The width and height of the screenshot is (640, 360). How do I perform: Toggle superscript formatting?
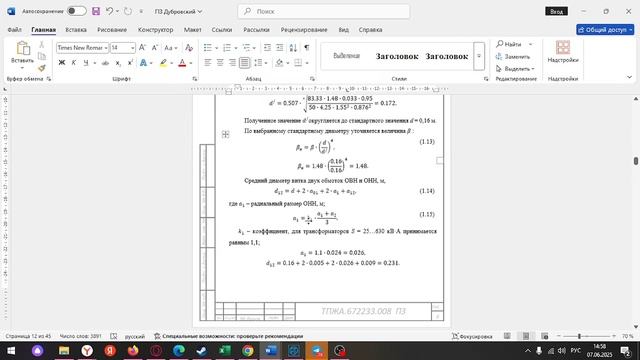(x=130, y=62)
